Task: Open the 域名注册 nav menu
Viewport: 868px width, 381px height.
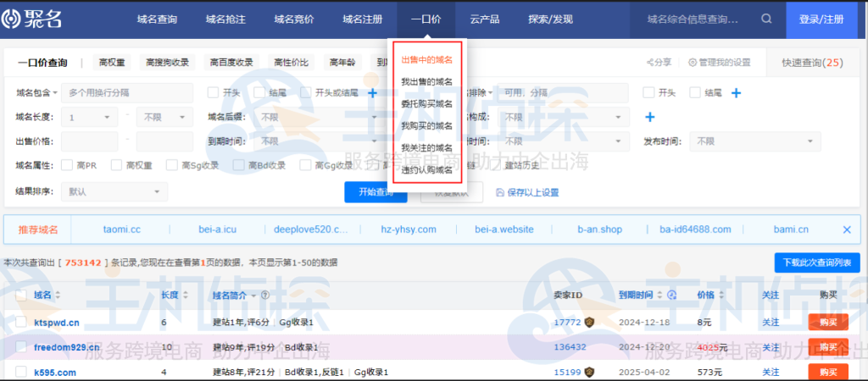Action: pos(363,19)
